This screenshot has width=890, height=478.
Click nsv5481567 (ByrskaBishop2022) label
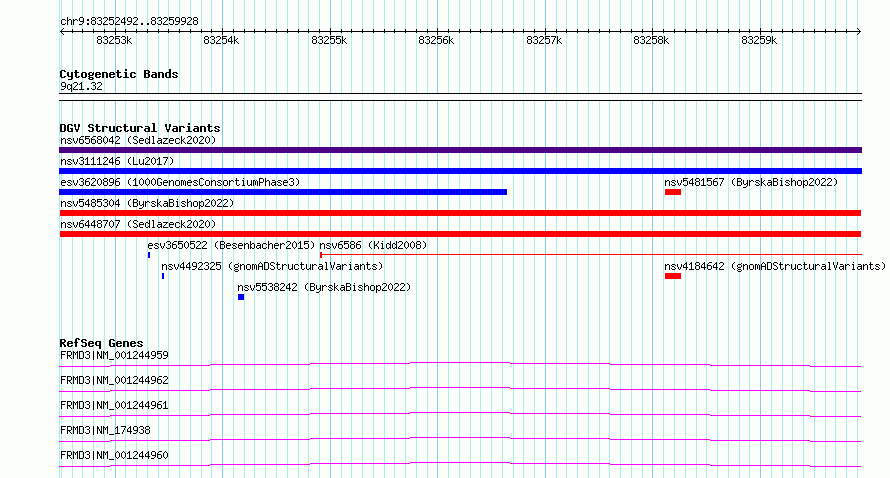click(751, 182)
